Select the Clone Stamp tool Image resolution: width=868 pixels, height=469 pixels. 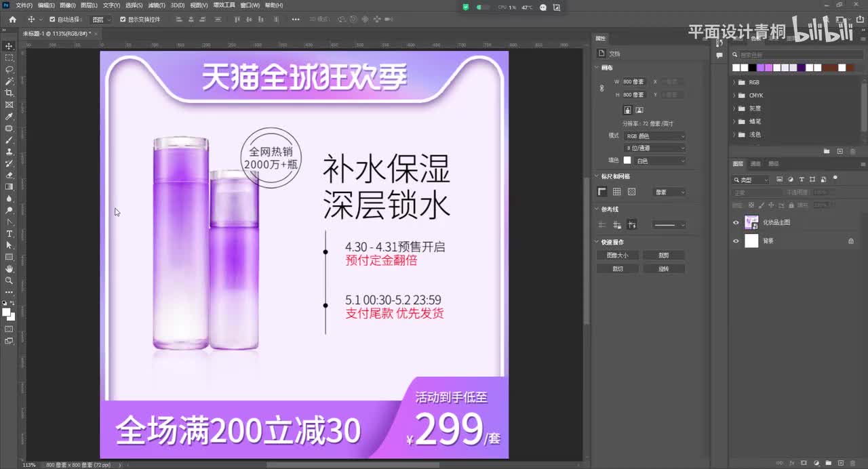click(x=9, y=152)
